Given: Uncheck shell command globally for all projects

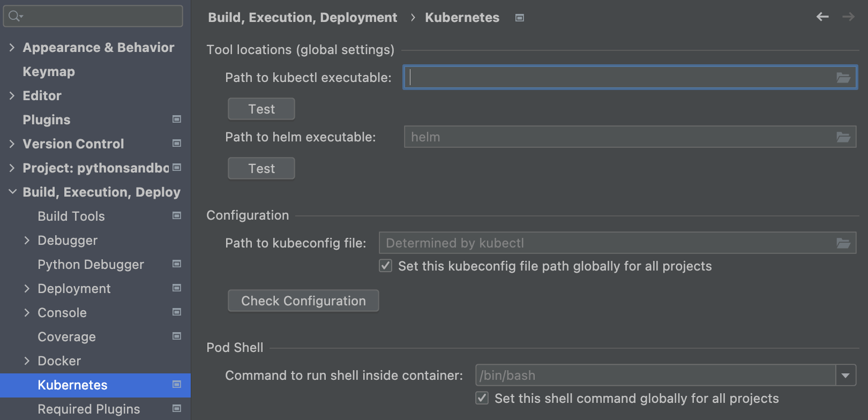Looking at the screenshot, I should coord(482,398).
